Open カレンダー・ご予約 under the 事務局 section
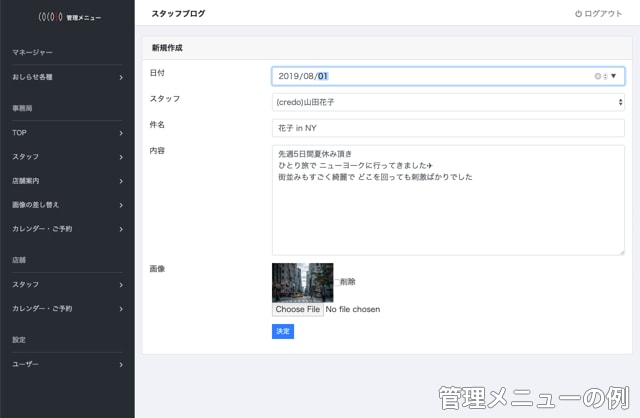 pyautogui.click(x=67, y=229)
